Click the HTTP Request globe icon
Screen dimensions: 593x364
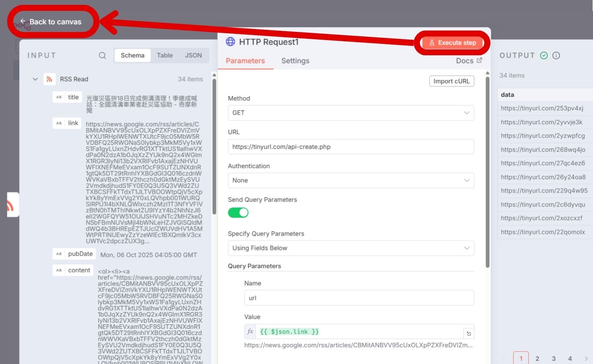(x=231, y=42)
